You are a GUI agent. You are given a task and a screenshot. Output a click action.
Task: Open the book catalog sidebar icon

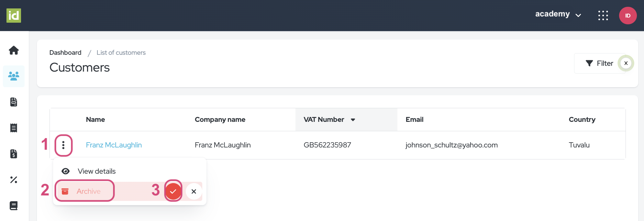pos(14,206)
